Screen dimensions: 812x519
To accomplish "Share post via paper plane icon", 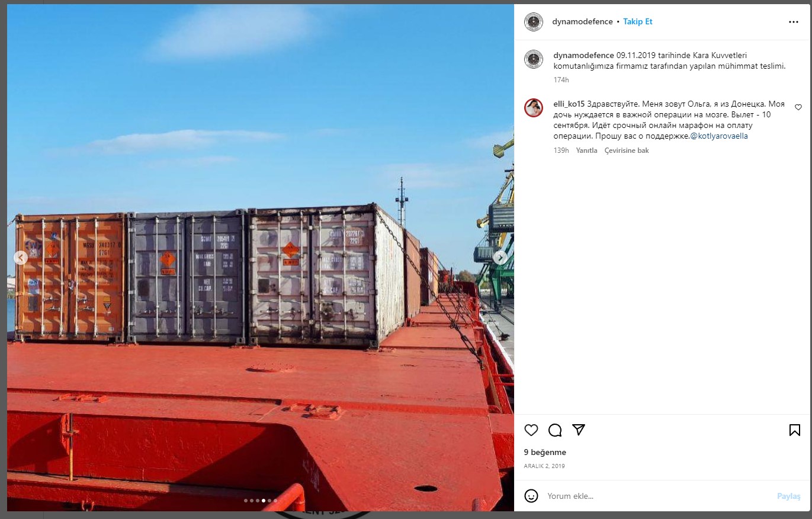I will 579,430.
